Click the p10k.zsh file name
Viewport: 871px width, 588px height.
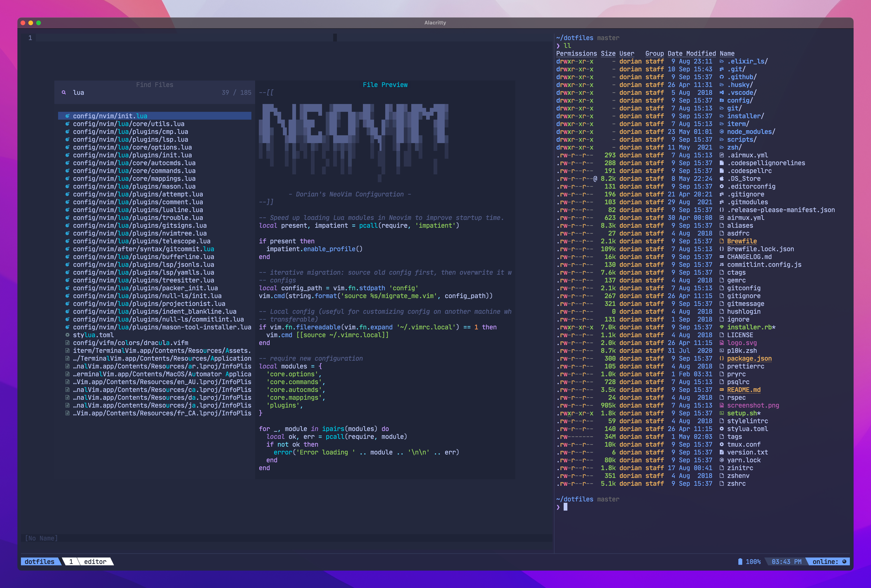click(742, 351)
